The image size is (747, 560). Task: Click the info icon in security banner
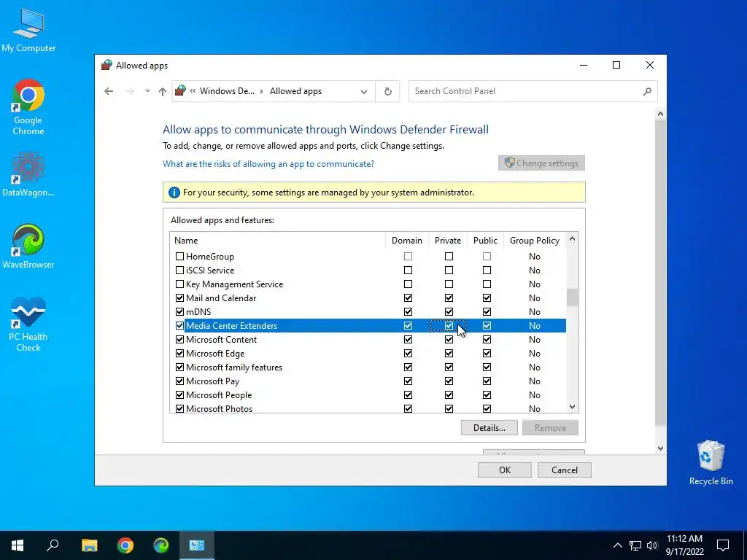click(x=174, y=192)
